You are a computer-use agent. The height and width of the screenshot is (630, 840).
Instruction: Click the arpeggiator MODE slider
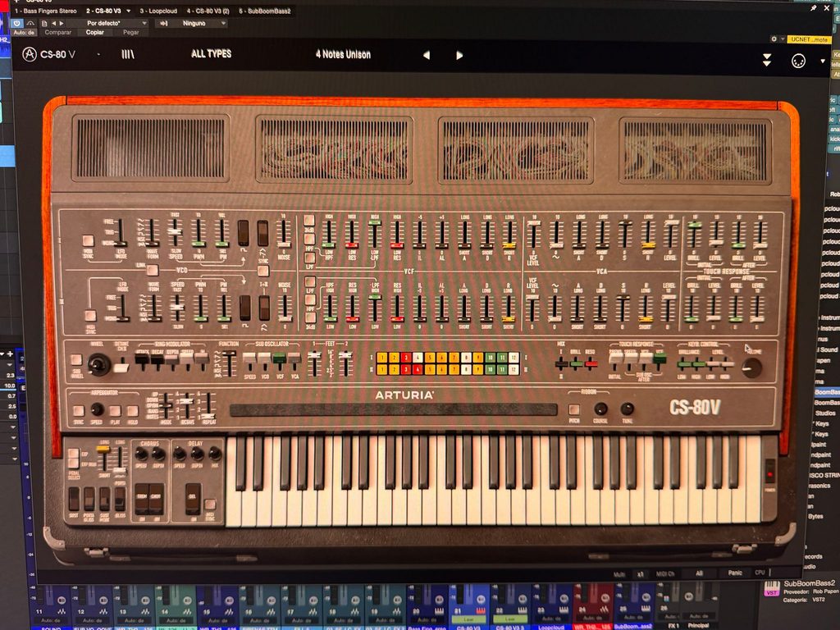167,406
